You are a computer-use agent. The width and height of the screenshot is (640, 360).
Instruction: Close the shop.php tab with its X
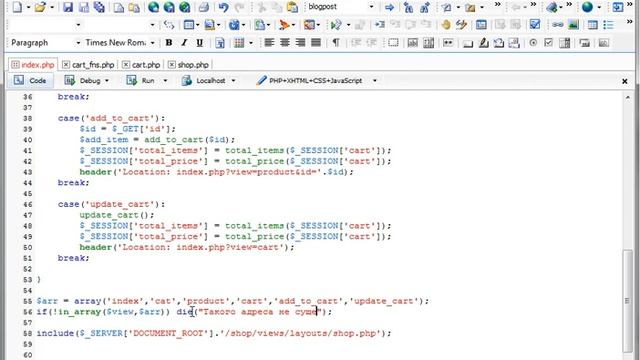pyautogui.click(x=171, y=64)
